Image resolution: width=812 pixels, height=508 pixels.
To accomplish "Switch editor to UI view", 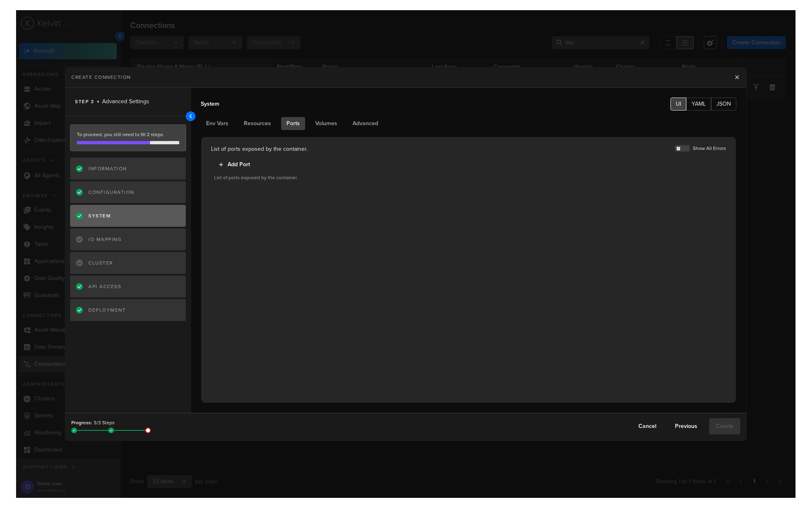I will coord(678,104).
